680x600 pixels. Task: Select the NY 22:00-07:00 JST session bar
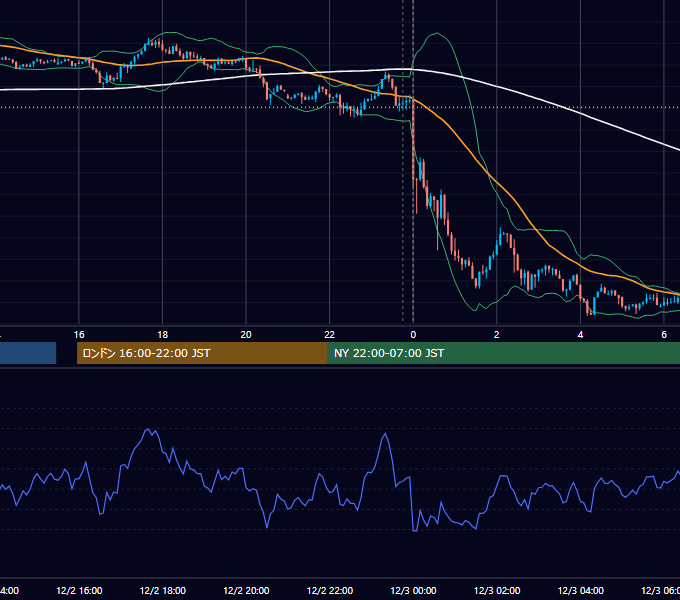coord(504,353)
